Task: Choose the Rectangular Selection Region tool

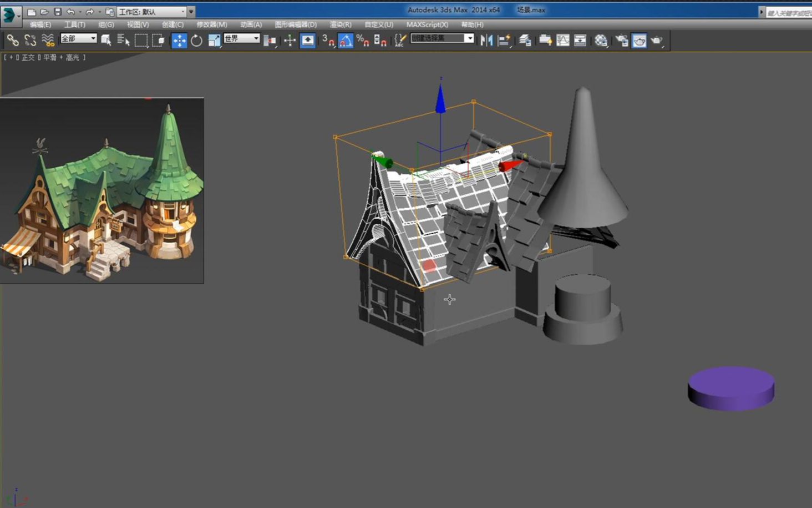Action: pos(141,40)
